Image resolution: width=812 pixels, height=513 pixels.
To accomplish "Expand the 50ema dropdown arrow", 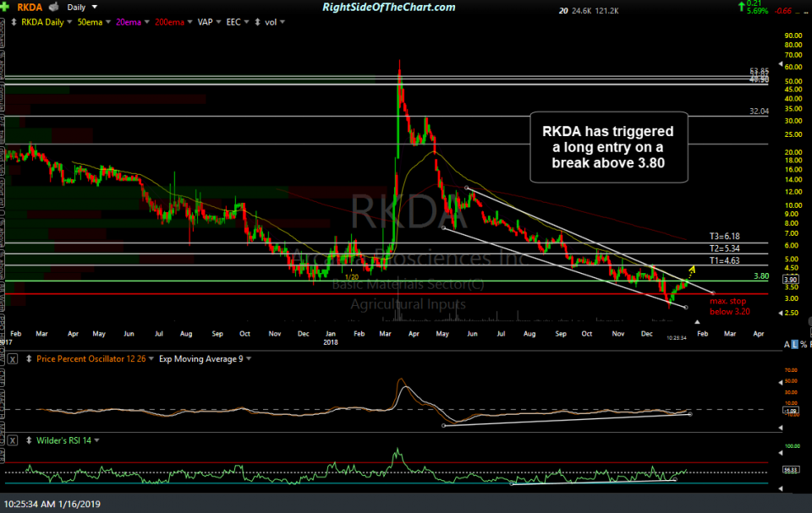I will click(107, 22).
